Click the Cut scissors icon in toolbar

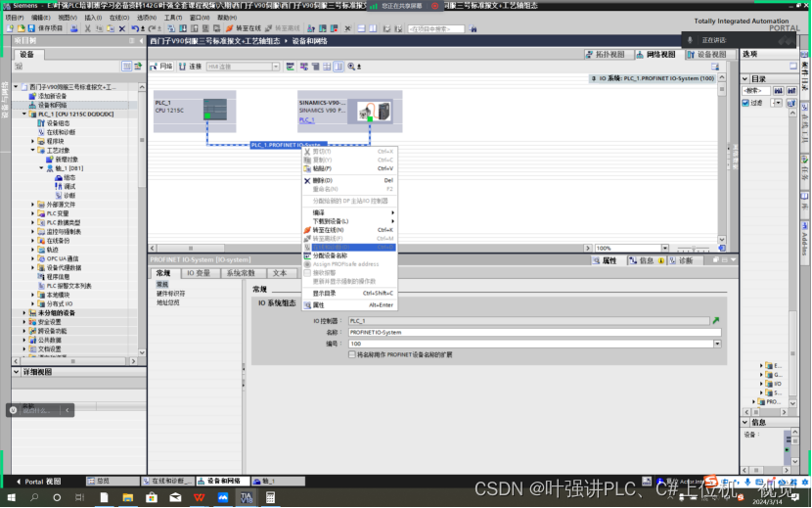coord(87,28)
